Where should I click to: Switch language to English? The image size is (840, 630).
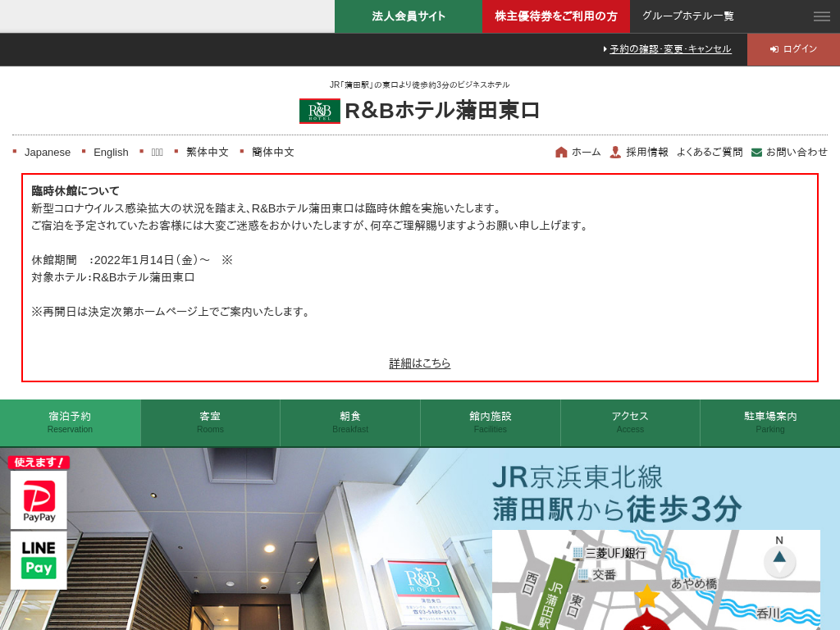111,152
